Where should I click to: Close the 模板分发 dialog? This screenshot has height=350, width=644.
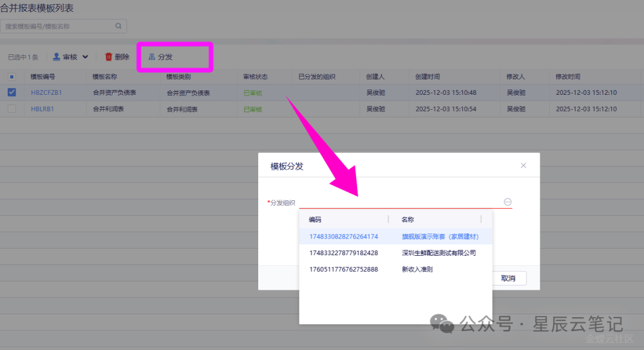pyautogui.click(x=524, y=166)
